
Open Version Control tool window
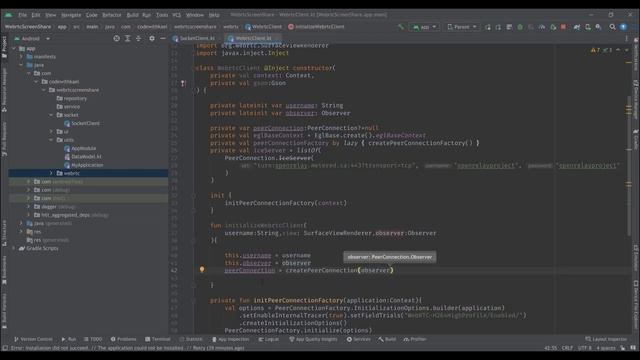pyautogui.click(x=33, y=339)
